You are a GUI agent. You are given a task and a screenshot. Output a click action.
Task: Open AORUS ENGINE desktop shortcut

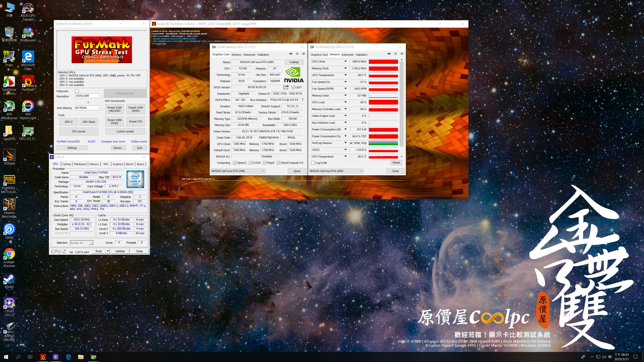(x=9, y=332)
